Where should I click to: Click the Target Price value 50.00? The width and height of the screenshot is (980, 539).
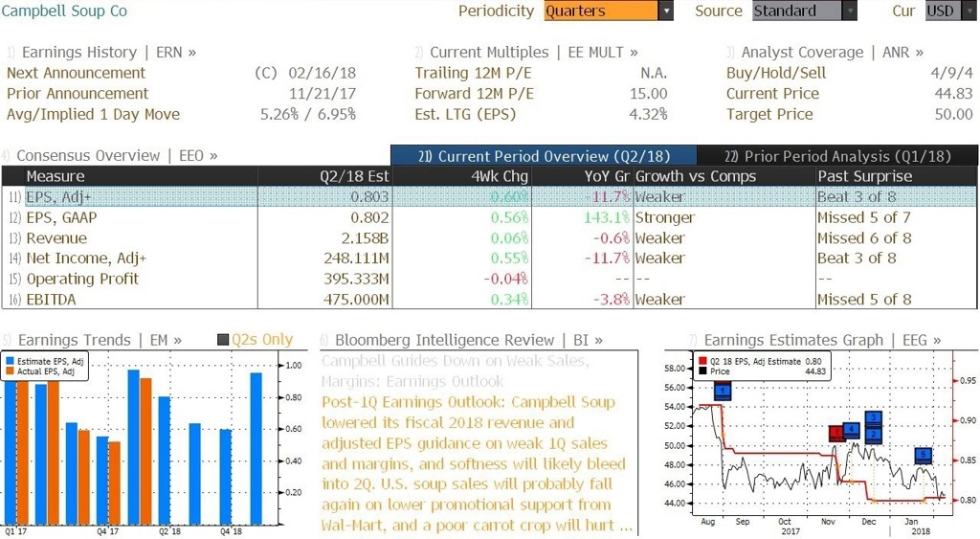coord(954,115)
